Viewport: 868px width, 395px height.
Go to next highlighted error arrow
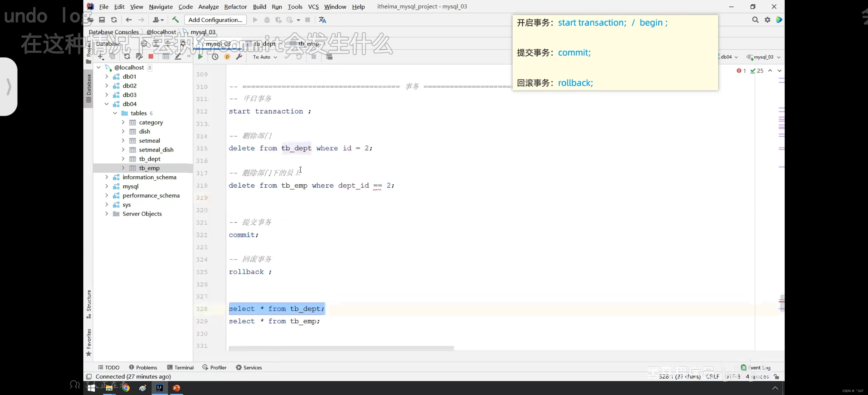(x=780, y=71)
